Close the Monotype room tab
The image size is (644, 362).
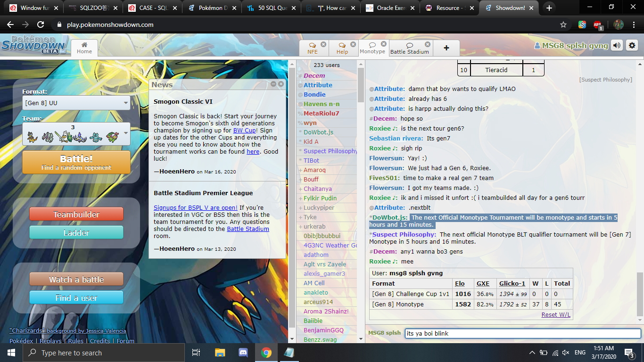(384, 44)
